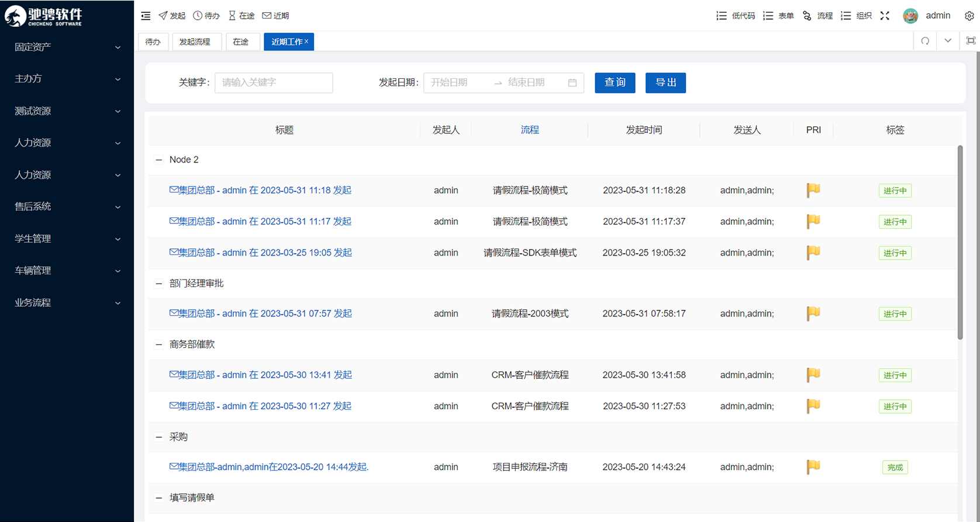The image size is (980, 522).
Task: Collapse the 商务部催款 group
Action: (158, 344)
